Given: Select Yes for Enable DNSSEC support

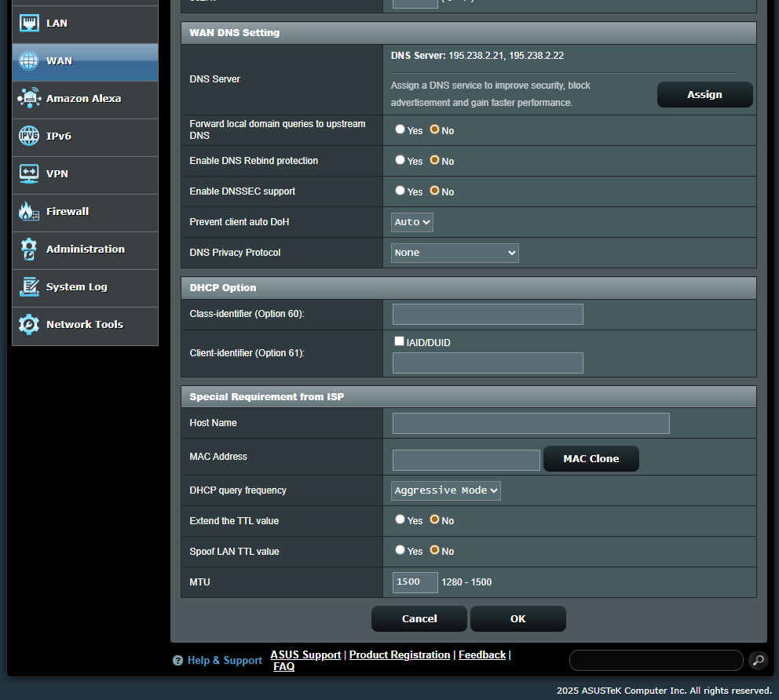Looking at the screenshot, I should (x=400, y=191).
